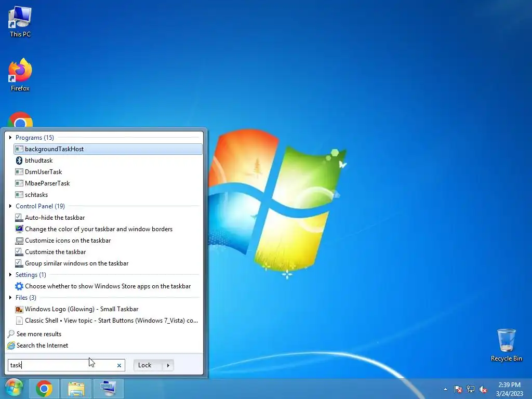The height and width of the screenshot is (399, 532).
Task: Click the Action Center flag tray icon
Action: click(458, 389)
